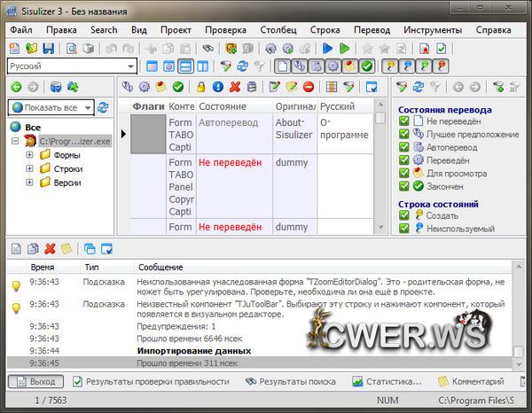532x413 pixels.
Task: Toggle the Закончен checkbox
Action: point(403,186)
